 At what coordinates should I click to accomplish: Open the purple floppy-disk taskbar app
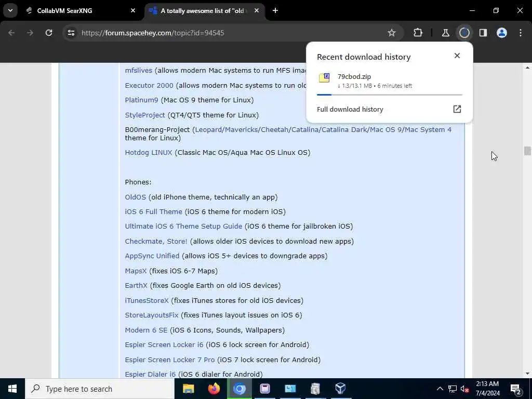tap(264, 389)
